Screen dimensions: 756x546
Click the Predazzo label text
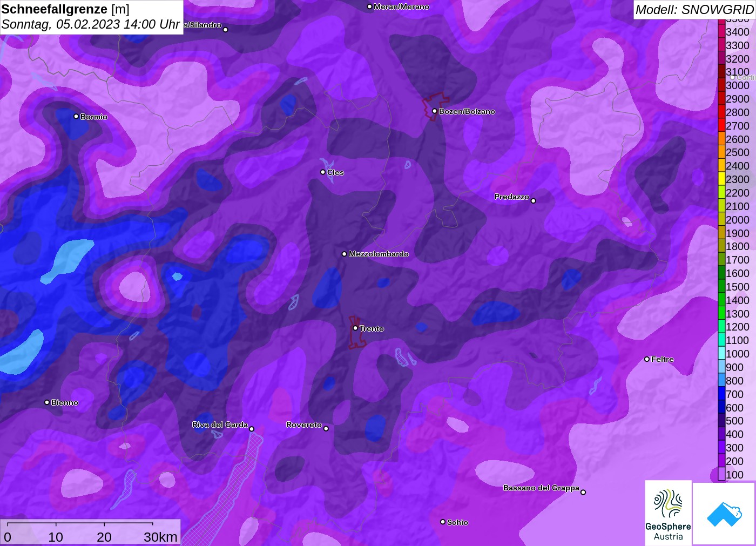[511, 197]
